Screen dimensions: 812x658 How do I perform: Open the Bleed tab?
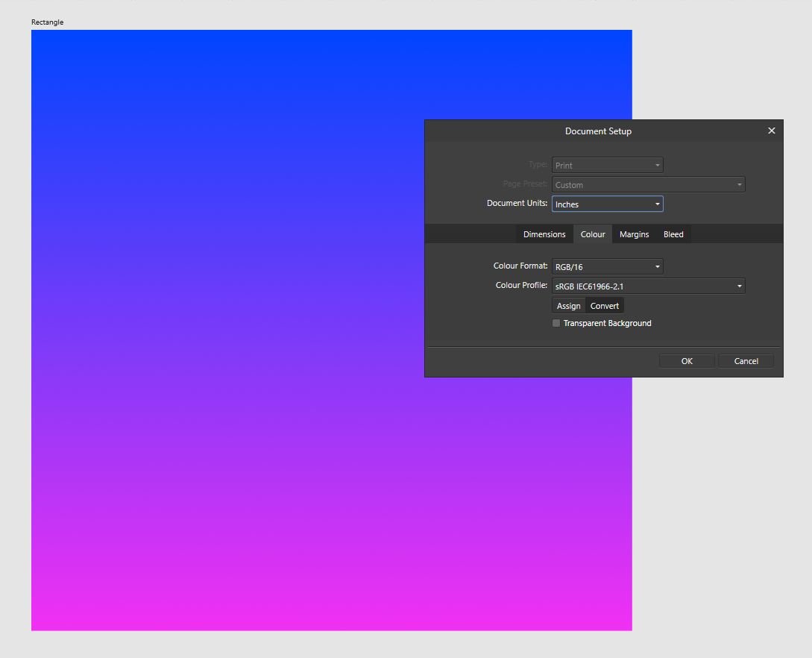coord(673,234)
